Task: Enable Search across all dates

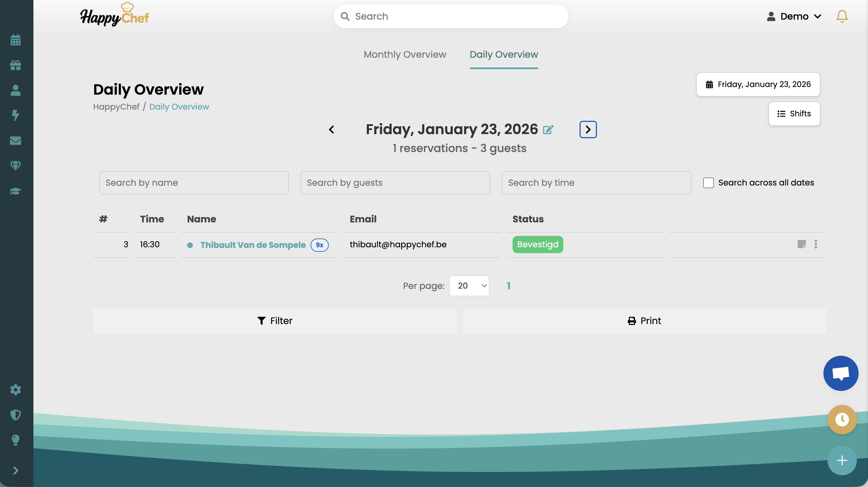Action: (x=708, y=182)
